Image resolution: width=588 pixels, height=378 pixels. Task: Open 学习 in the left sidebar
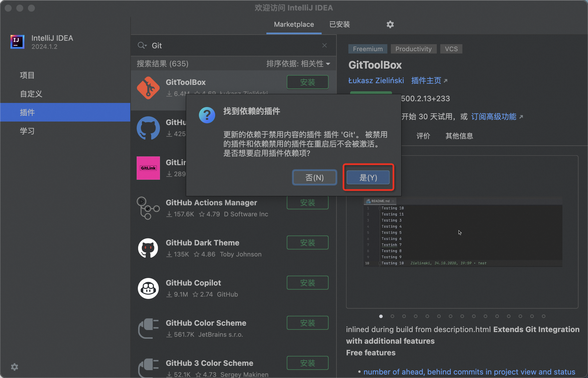click(27, 131)
